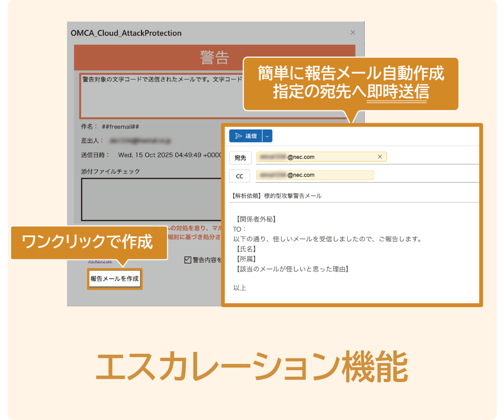Toggle the 警告内容 checkbox
504x420 pixels.
[188, 260]
